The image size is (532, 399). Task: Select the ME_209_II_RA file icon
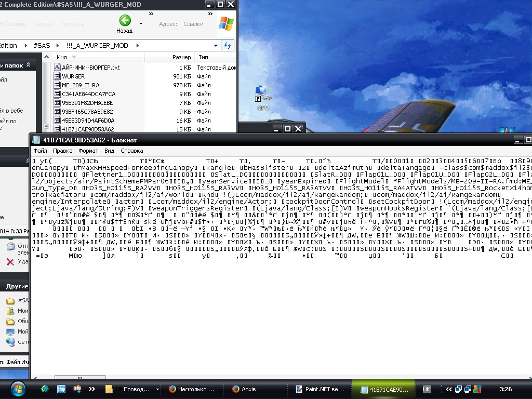pyautogui.click(x=57, y=85)
